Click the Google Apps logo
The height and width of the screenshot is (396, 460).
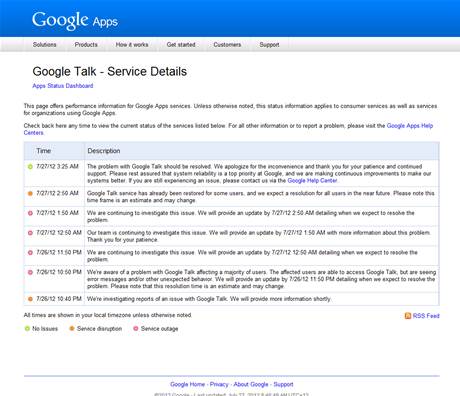(x=75, y=21)
